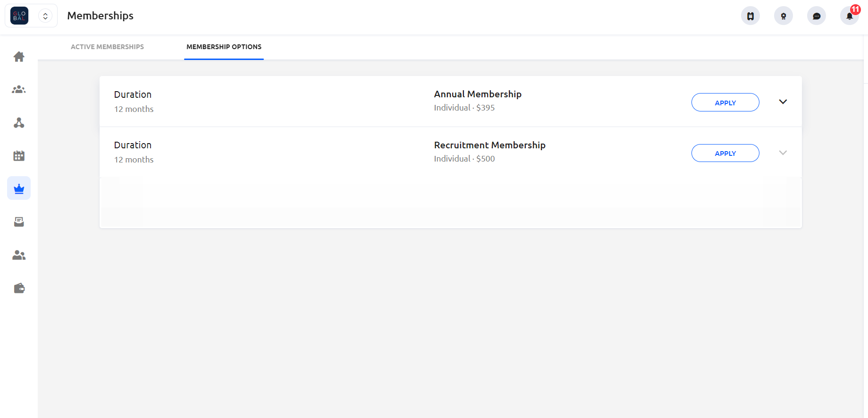Open the community group icon in sidebar
The image size is (868, 418).
click(x=19, y=90)
